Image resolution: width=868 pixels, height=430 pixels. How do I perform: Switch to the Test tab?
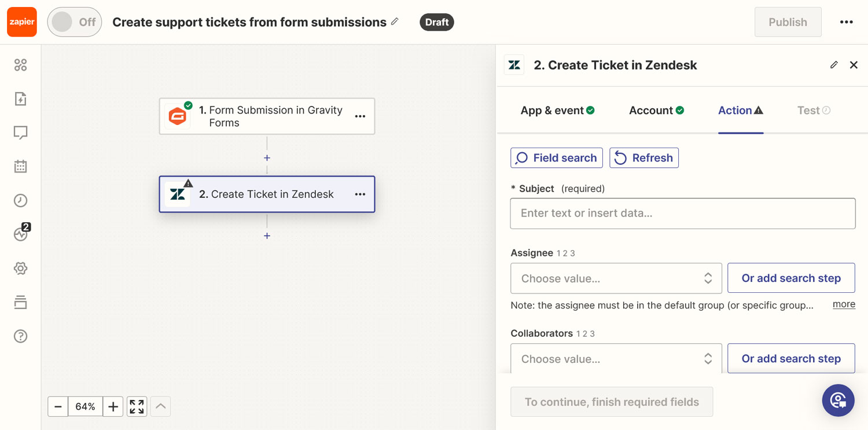(x=814, y=111)
